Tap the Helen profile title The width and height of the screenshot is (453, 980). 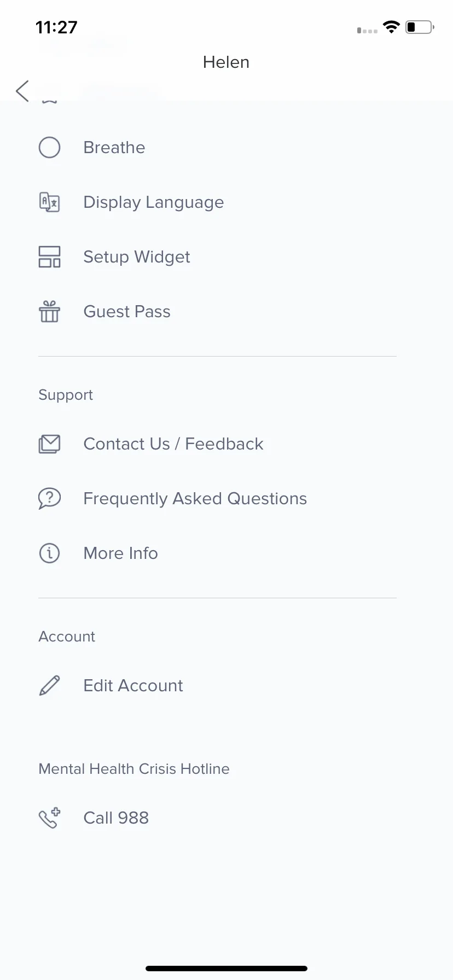(x=226, y=62)
